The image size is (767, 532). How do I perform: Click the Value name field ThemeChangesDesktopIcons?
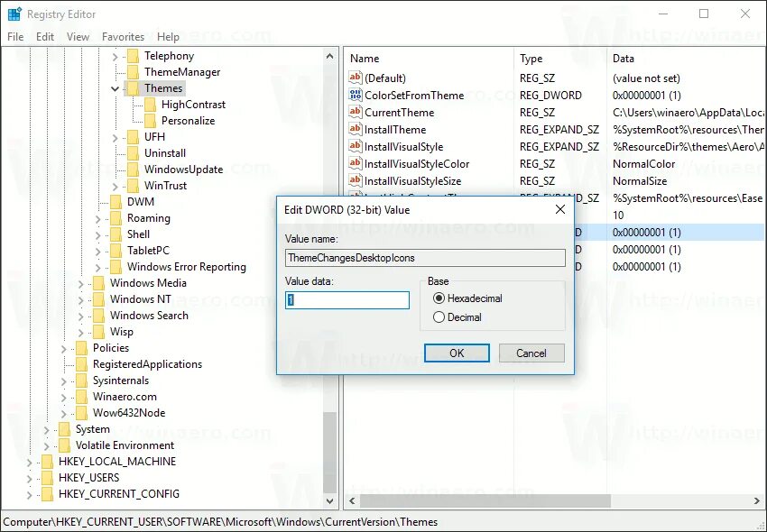pyautogui.click(x=425, y=258)
